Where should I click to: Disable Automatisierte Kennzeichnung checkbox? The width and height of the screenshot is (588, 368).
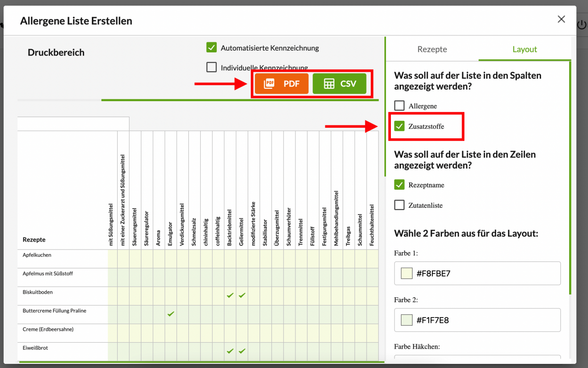[211, 48]
